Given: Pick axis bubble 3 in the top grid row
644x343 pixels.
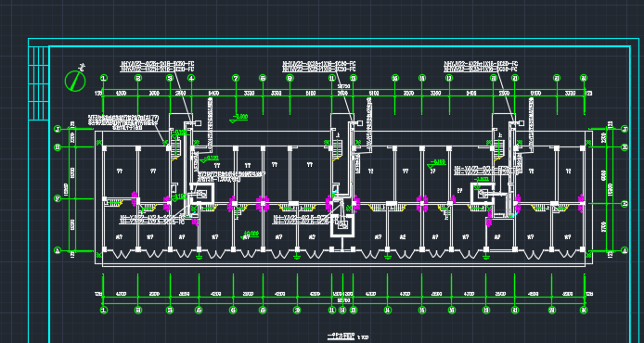Looking at the screenshot, I should [170, 78].
